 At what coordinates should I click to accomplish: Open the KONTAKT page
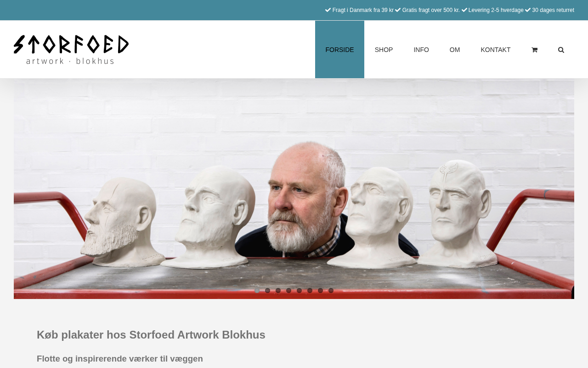(x=496, y=50)
